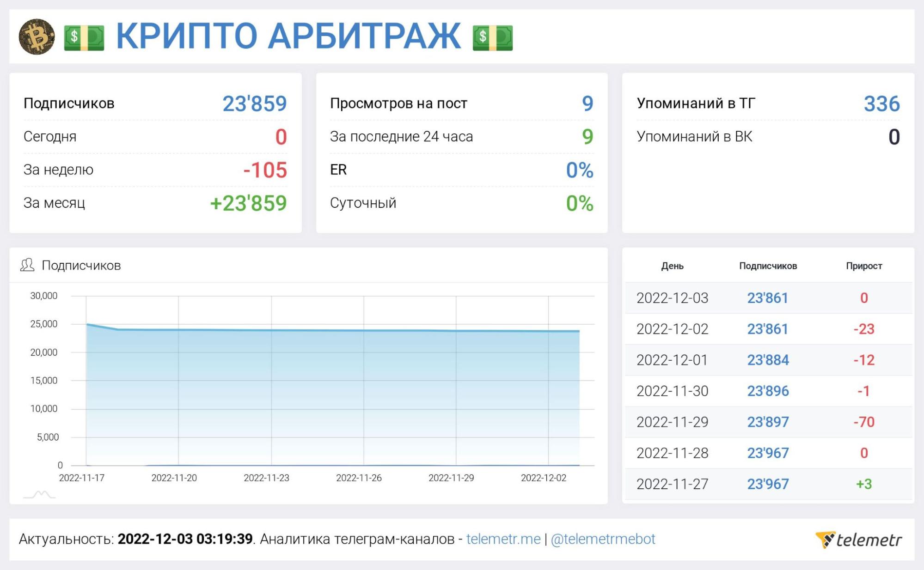The height and width of the screenshot is (570, 924).
Task: Click the За неделю label
Action: coord(58,170)
